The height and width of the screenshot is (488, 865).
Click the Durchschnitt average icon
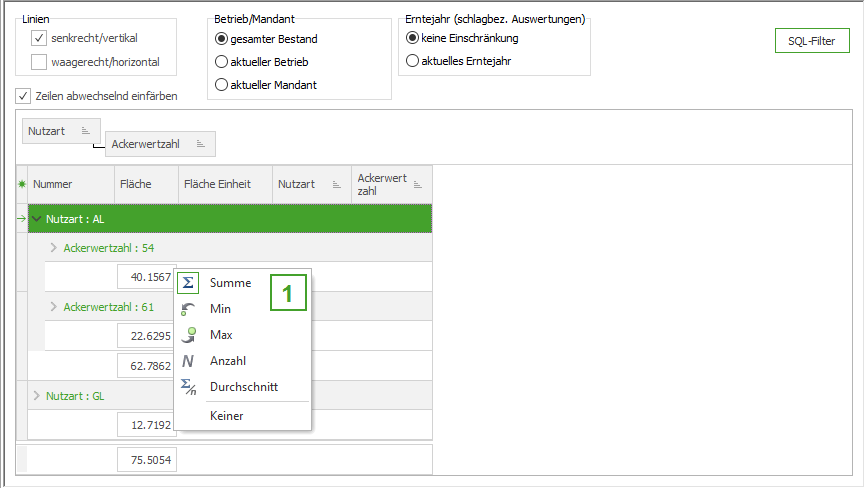[189, 387]
